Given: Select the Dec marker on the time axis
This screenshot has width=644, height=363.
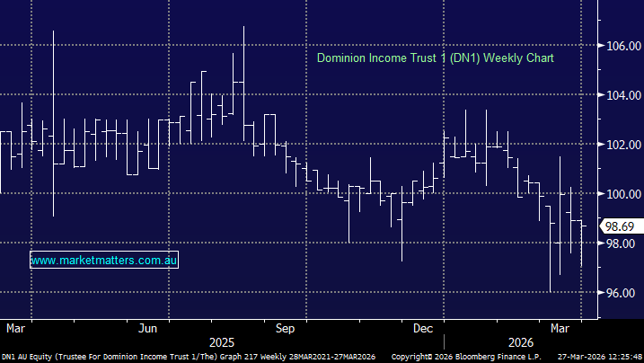Looking at the screenshot, I should coord(423,327).
